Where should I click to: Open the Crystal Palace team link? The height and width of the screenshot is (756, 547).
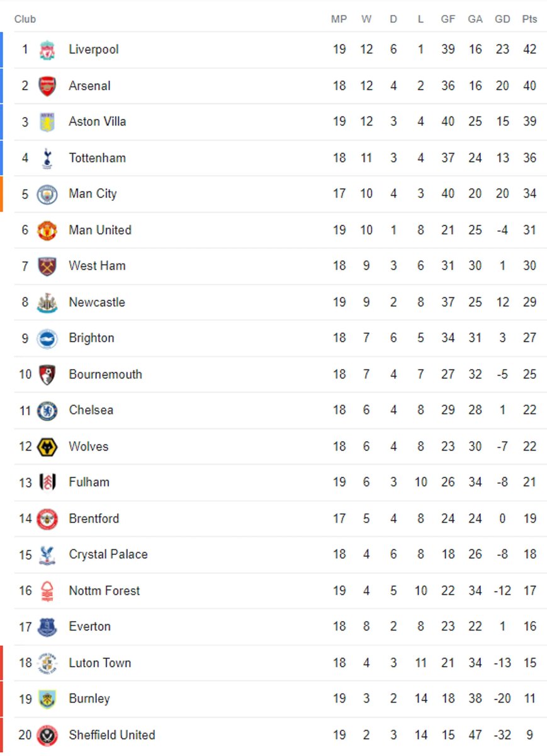click(x=108, y=554)
